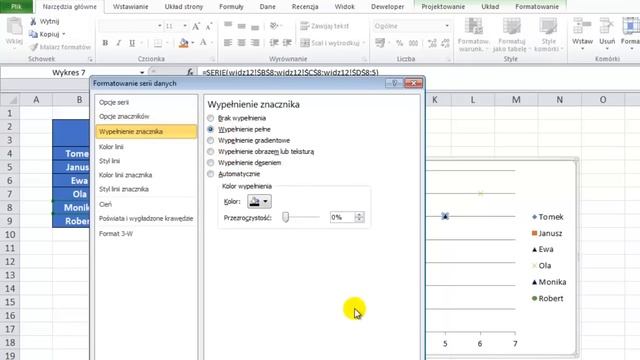640x360 pixels.
Task: Click Zawijaj tekst wrap button
Action: pyautogui.click(x=324, y=26)
